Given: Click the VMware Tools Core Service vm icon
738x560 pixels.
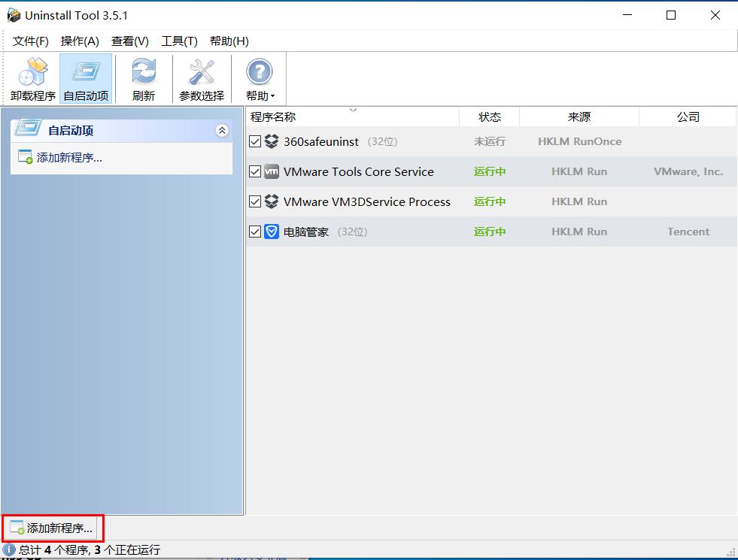Looking at the screenshot, I should [x=272, y=171].
